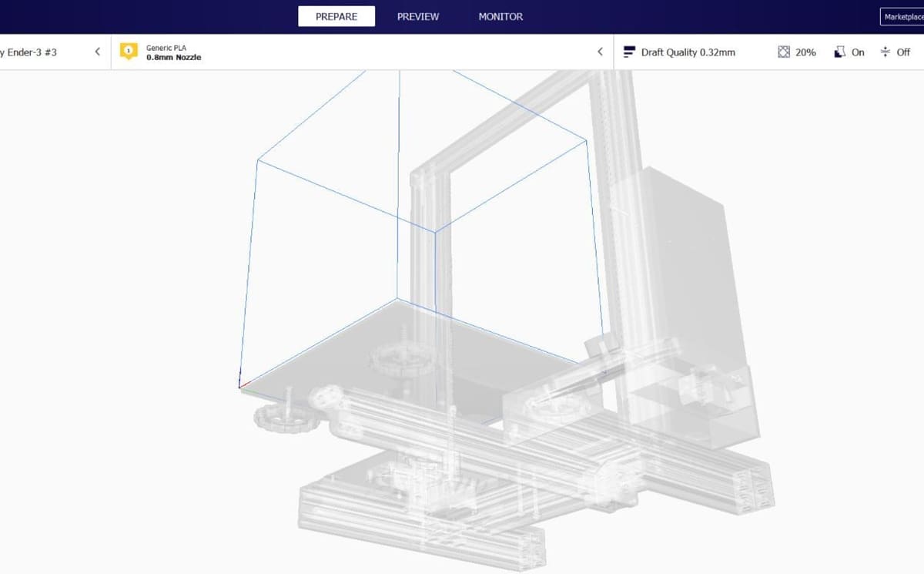The height and width of the screenshot is (574, 924).
Task: Switch to the PREVIEW stage tab
Action: click(x=418, y=16)
